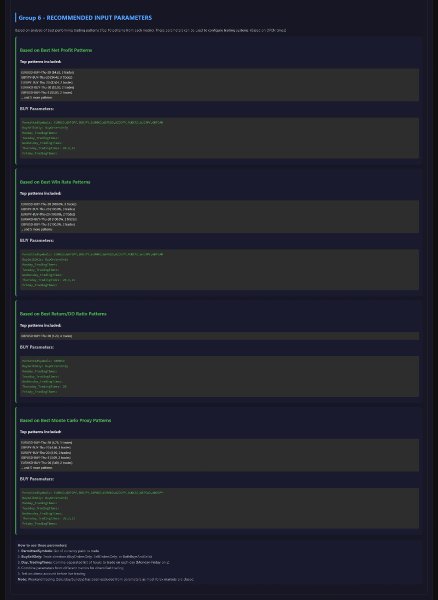
Task: Click the top patterns list under Win Rate section
Action: pyautogui.click(x=219, y=217)
